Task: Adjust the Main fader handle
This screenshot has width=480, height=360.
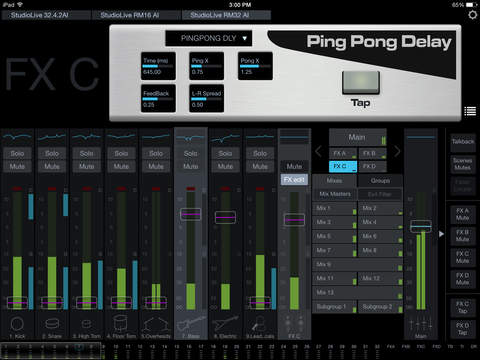Action: (421, 226)
